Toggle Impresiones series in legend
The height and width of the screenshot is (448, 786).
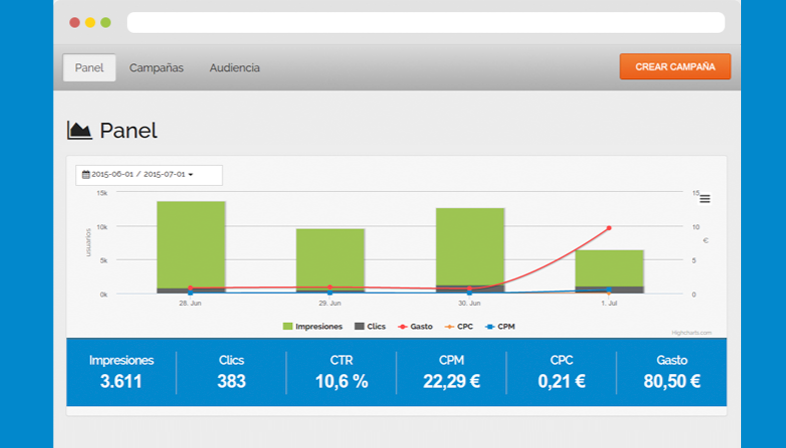point(313,326)
